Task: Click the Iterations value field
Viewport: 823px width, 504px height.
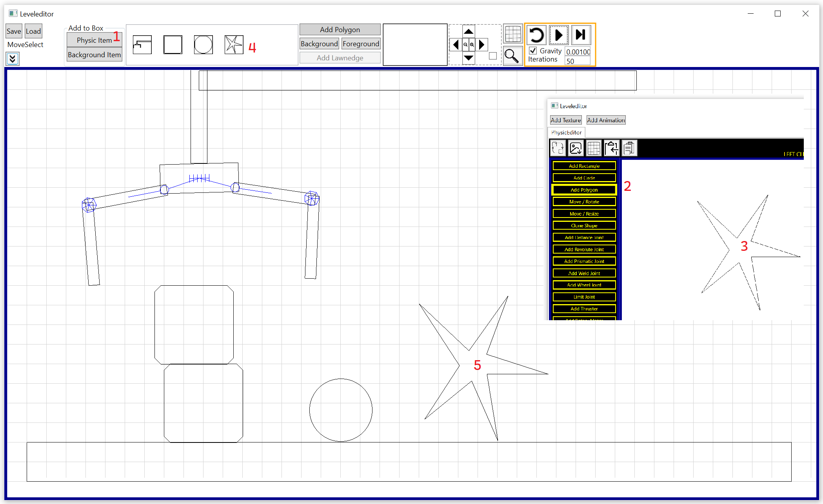Action: pyautogui.click(x=577, y=61)
